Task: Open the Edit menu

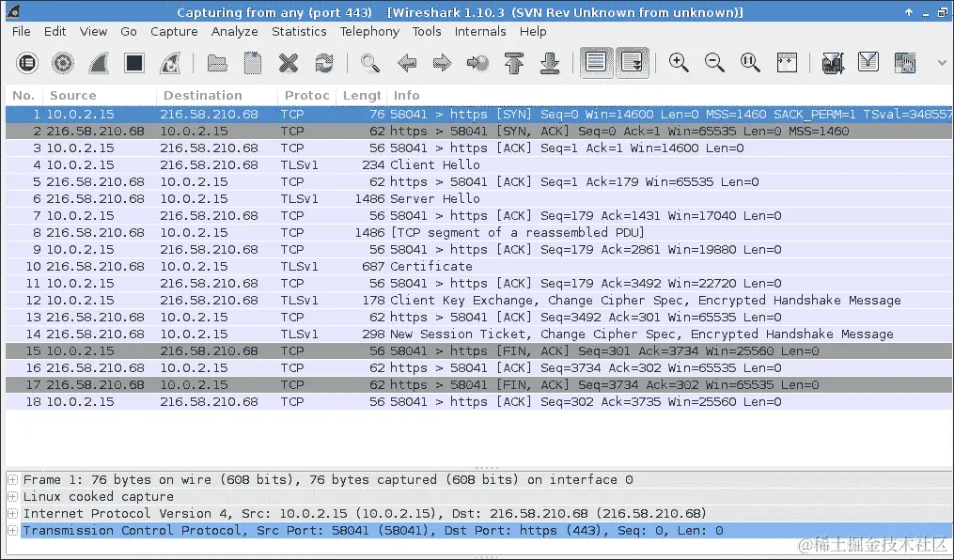Action: tap(55, 31)
